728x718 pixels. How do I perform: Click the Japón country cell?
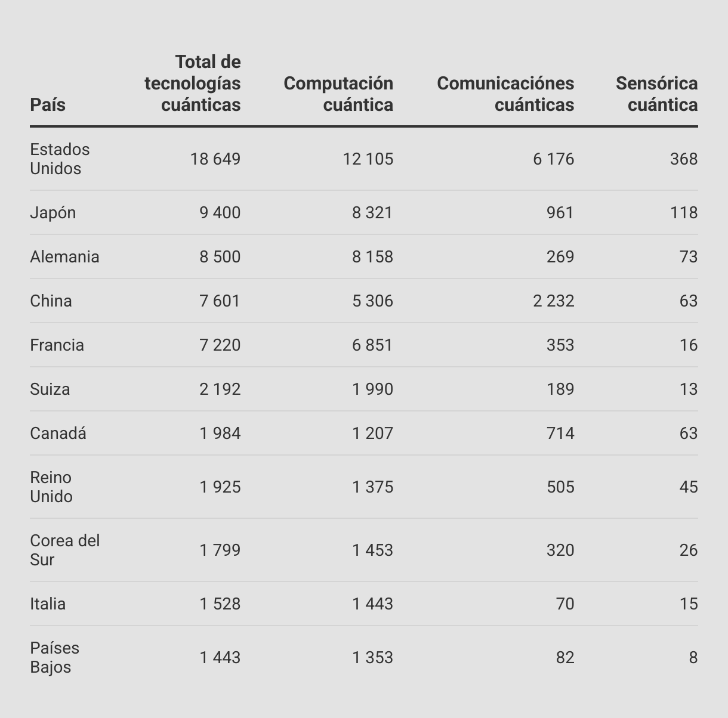(x=53, y=213)
